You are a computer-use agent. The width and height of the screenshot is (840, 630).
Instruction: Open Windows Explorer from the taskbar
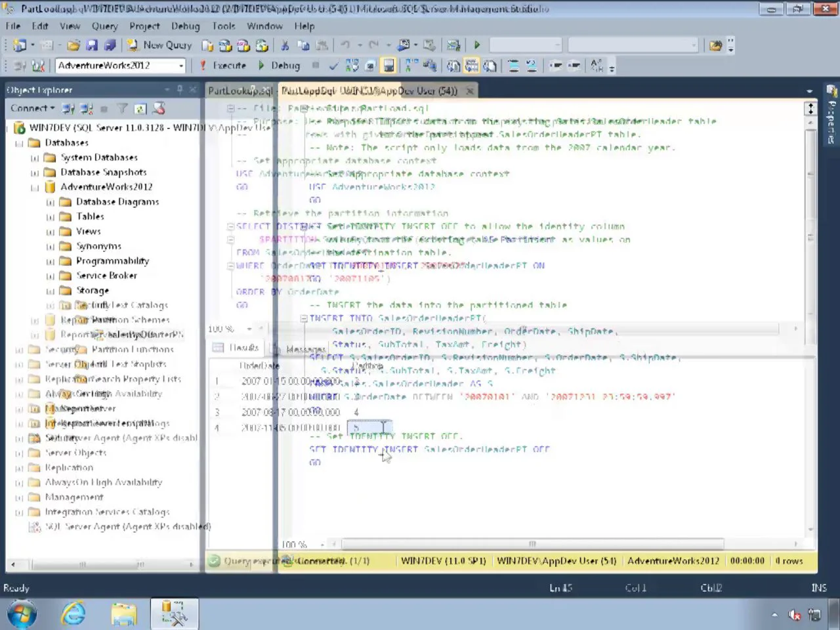(123, 614)
